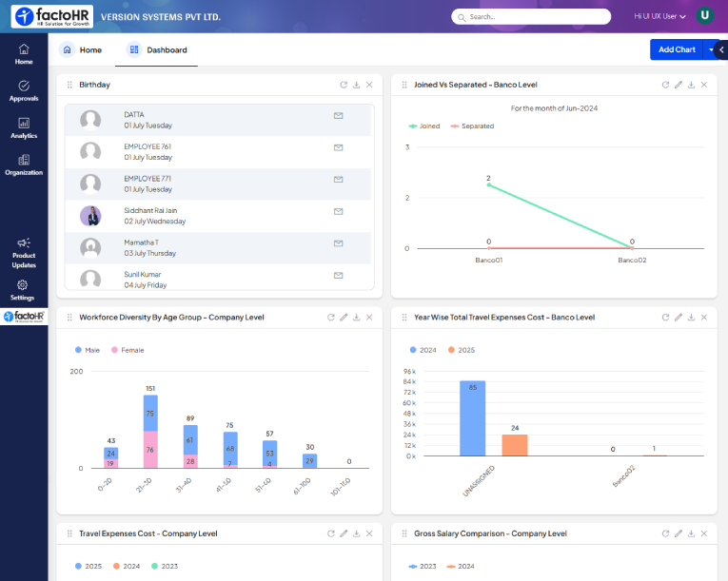The width and height of the screenshot is (728, 581).
Task: Collapse the side panel chevron at right edge
Action: [720, 49]
